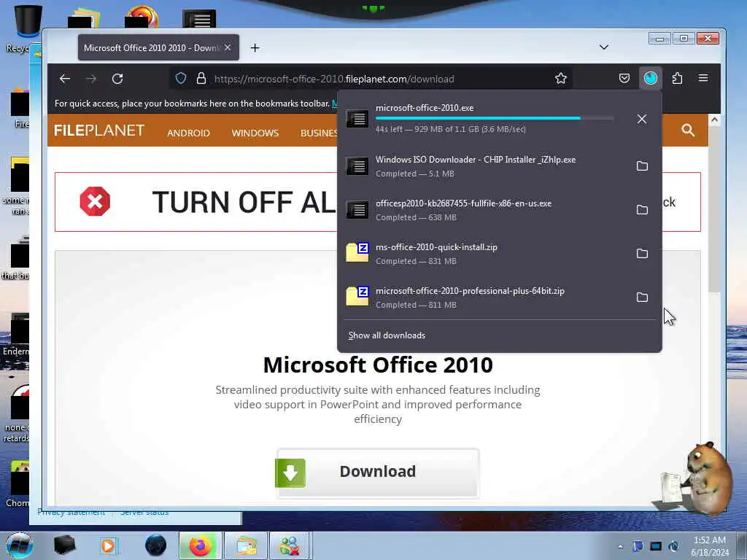The width and height of the screenshot is (747, 560).
Task: Show ms-office-2010-quick-install.zip in folder
Action: coord(642,253)
